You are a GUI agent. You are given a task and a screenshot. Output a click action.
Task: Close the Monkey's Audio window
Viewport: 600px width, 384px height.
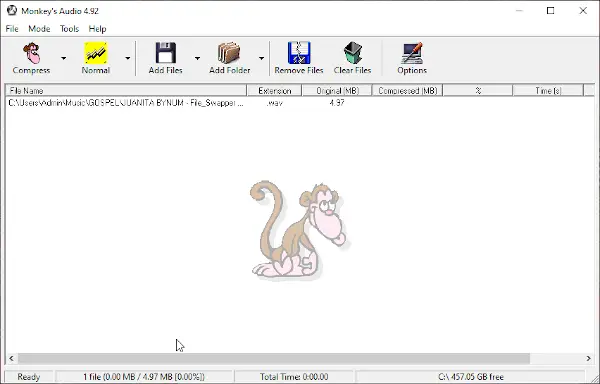583,11
